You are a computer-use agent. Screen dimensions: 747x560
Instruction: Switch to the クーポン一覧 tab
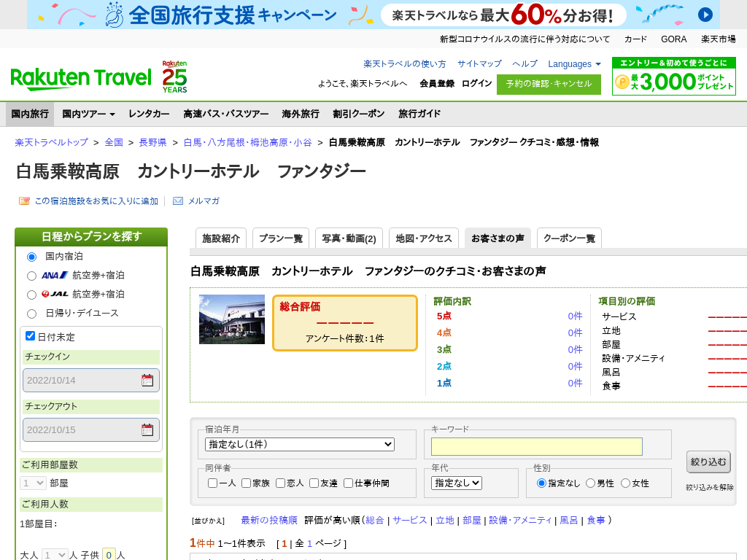tap(569, 238)
